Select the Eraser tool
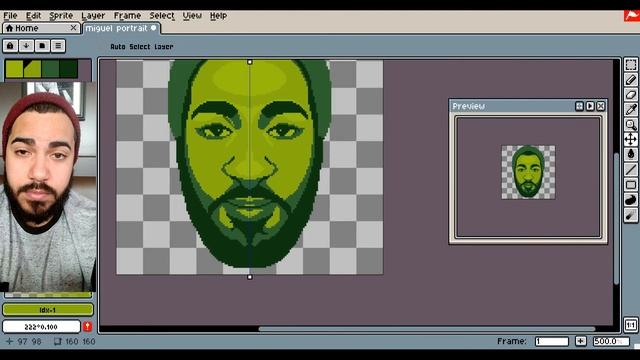The width and height of the screenshot is (640, 360). coord(631,95)
